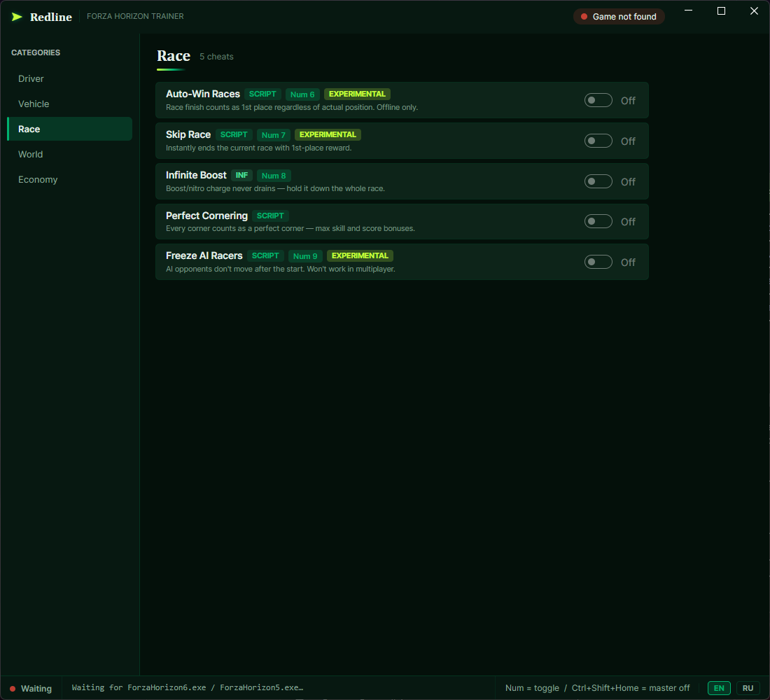Click the red Game not found status dot
The width and height of the screenshot is (770, 700).
pyautogui.click(x=584, y=17)
